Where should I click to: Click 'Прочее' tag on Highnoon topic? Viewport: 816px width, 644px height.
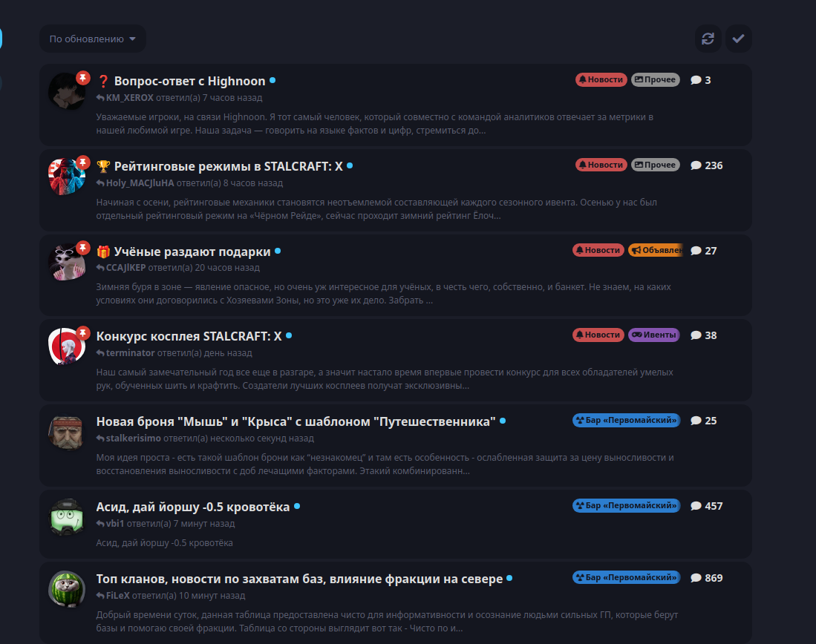656,79
